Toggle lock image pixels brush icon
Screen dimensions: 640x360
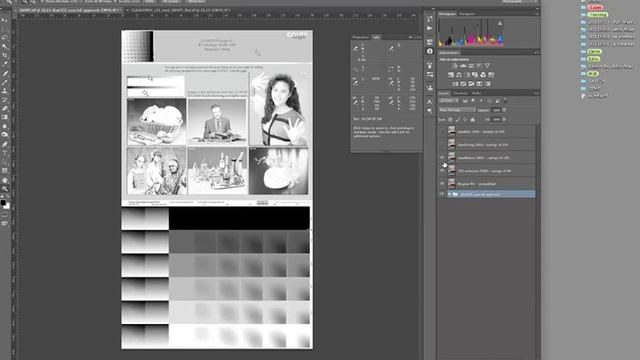(458, 120)
